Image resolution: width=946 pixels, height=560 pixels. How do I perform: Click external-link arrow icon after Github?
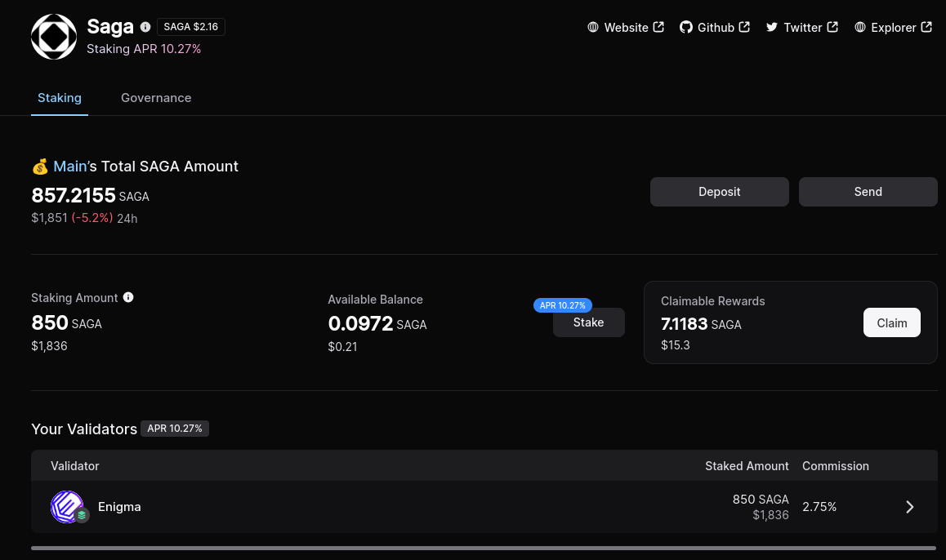pos(744,27)
